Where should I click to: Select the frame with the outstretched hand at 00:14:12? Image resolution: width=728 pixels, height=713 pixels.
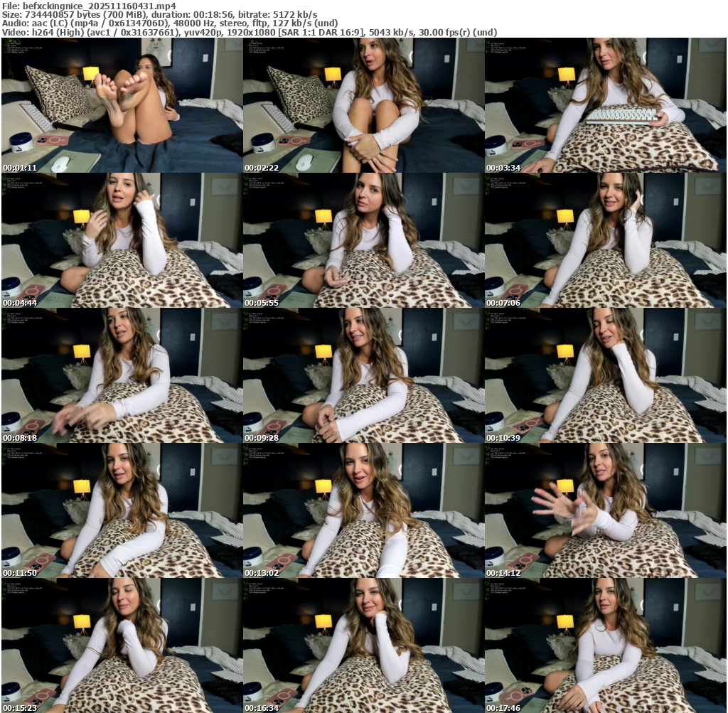click(605, 510)
